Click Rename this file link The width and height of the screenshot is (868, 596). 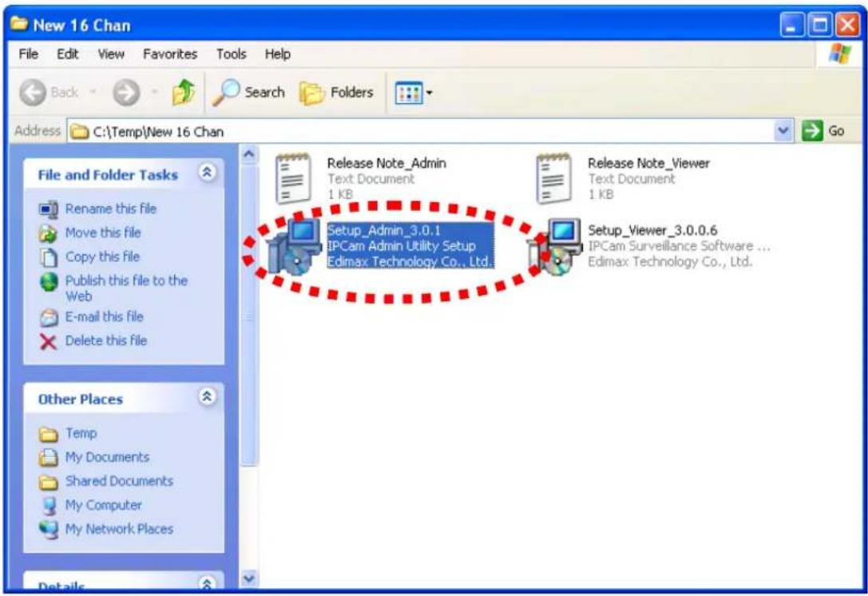pyautogui.click(x=111, y=209)
